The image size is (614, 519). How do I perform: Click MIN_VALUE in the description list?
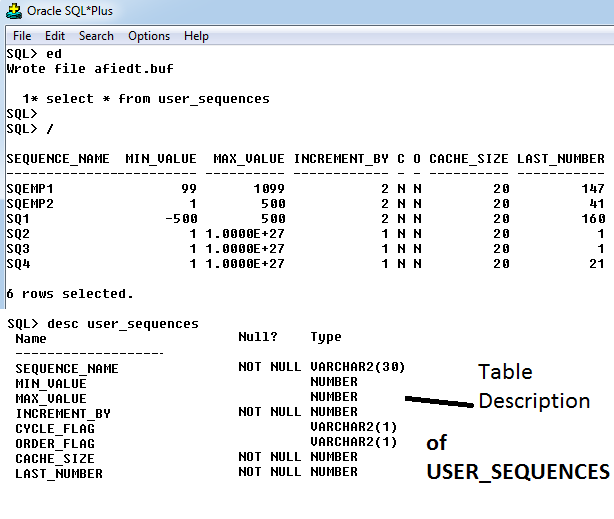[x=51, y=383]
